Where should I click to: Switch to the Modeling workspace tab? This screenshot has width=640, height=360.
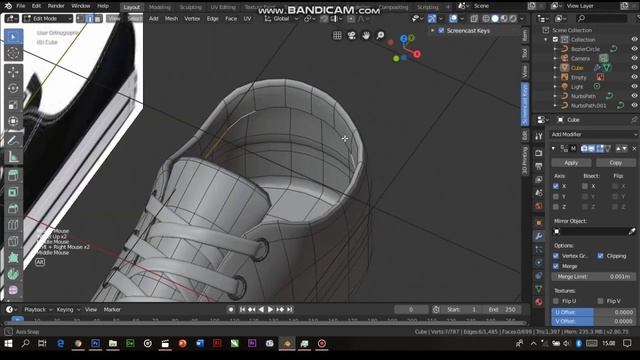(160, 7)
